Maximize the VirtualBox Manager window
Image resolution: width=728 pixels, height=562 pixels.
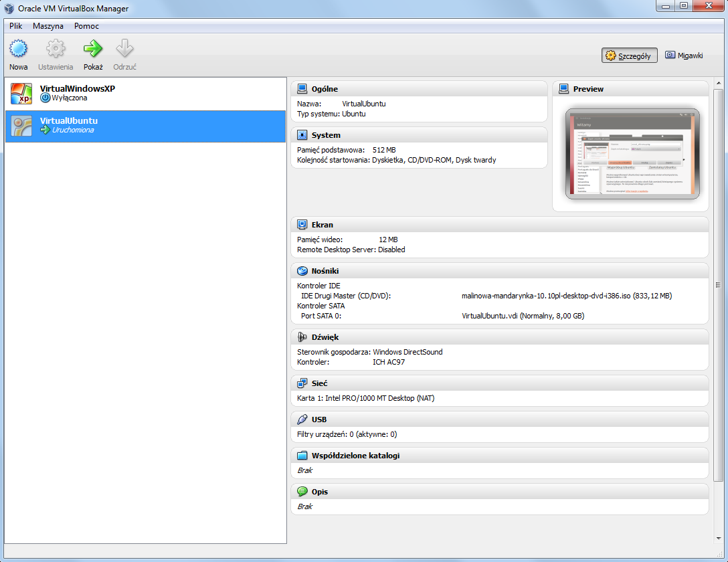tap(684, 5)
